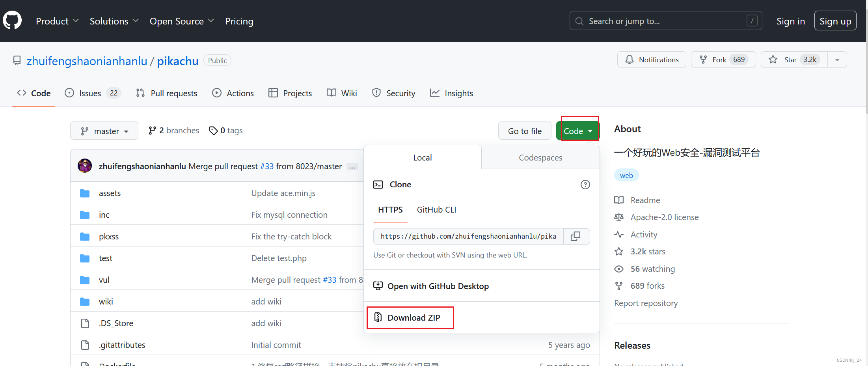
Task: Open the zhuifengshaonianhanlu owner profile link
Action: tap(87, 61)
